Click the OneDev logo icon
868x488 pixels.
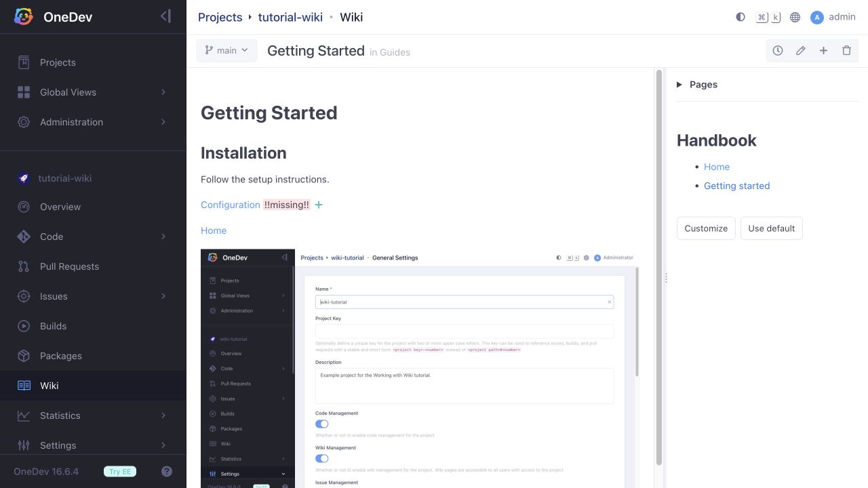(x=24, y=17)
